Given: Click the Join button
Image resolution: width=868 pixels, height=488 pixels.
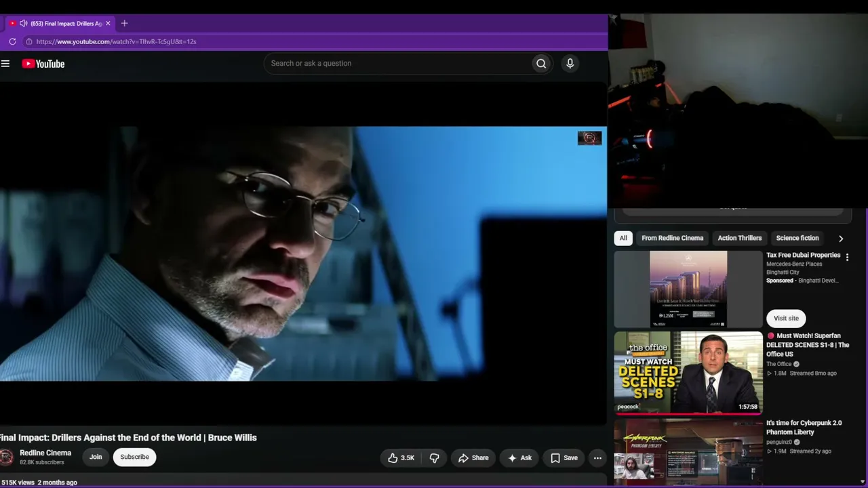Looking at the screenshot, I should point(96,457).
